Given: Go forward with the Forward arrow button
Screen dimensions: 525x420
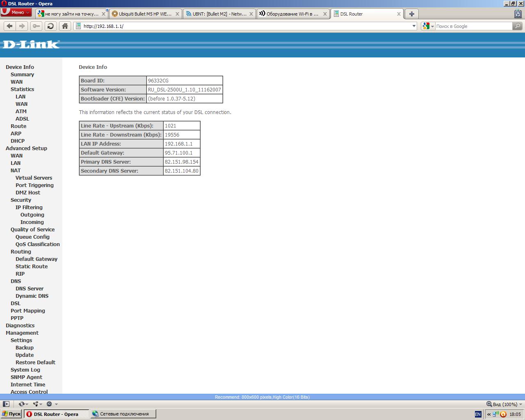Looking at the screenshot, I should pos(22,26).
